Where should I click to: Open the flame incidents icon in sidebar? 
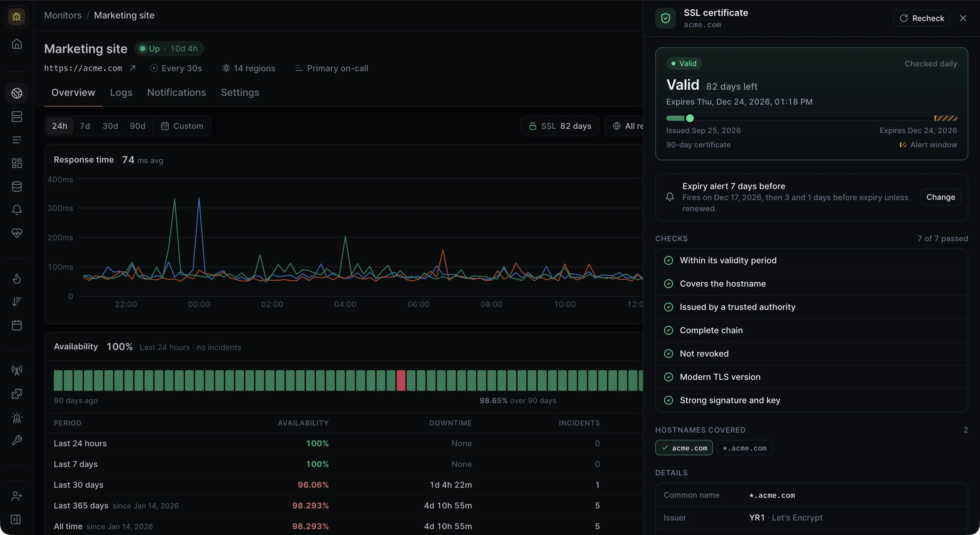17,279
